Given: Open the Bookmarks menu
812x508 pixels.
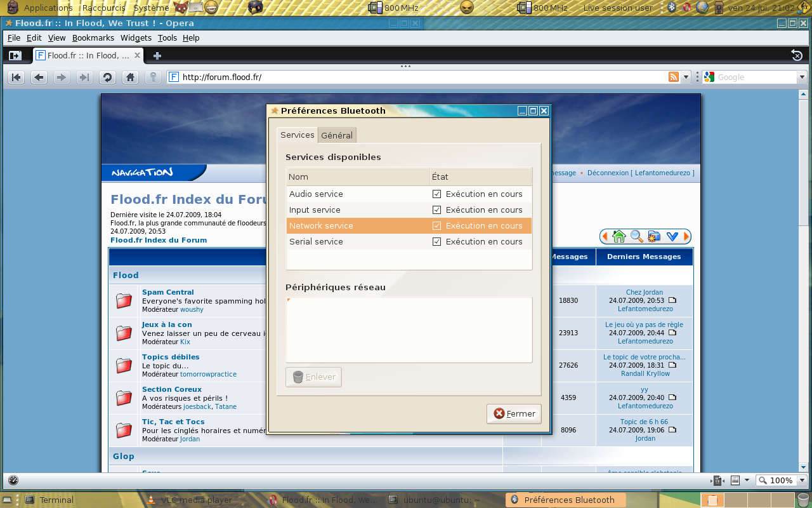Looking at the screenshot, I should coord(93,38).
